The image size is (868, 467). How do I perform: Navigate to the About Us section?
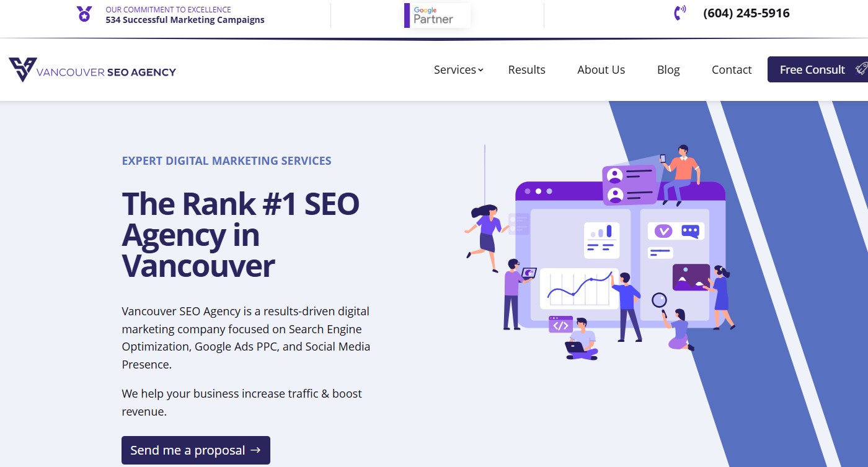601,69
